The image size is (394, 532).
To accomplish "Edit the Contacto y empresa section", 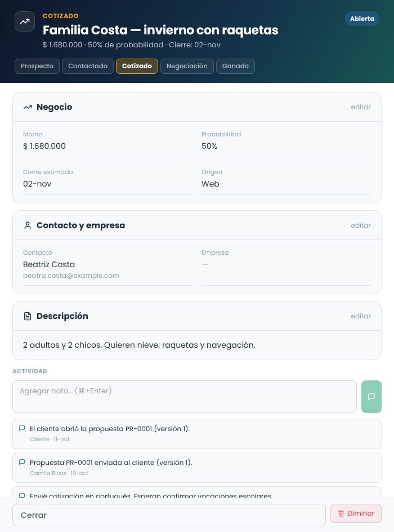I will (x=360, y=225).
